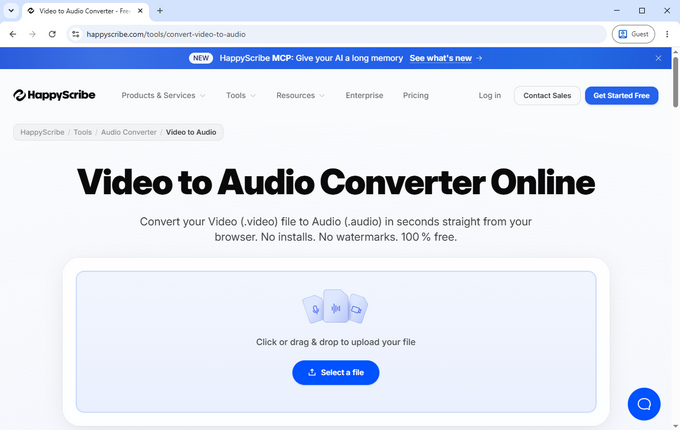
Task: Click the upload drop zone text
Action: point(336,342)
